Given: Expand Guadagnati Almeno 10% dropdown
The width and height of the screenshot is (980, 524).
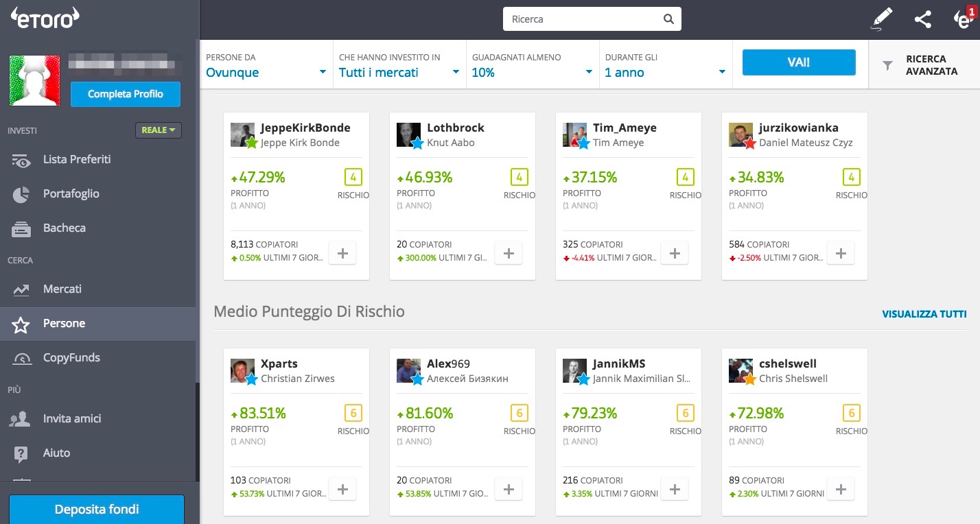Looking at the screenshot, I should point(532,66).
